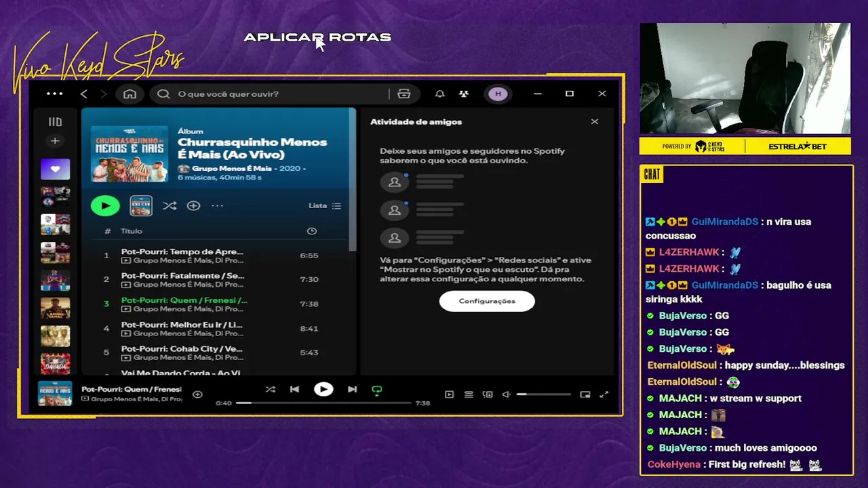
Task: Open the queue icon
Action: click(469, 394)
